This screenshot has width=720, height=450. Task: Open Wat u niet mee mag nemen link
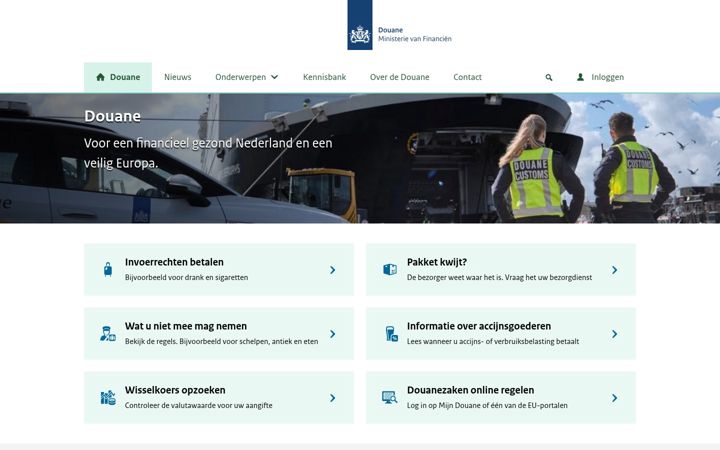[x=186, y=326]
